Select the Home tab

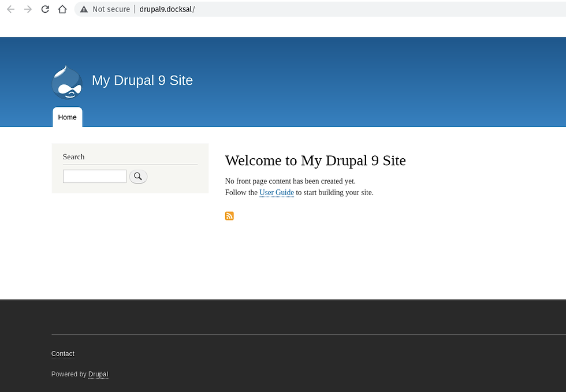click(67, 117)
